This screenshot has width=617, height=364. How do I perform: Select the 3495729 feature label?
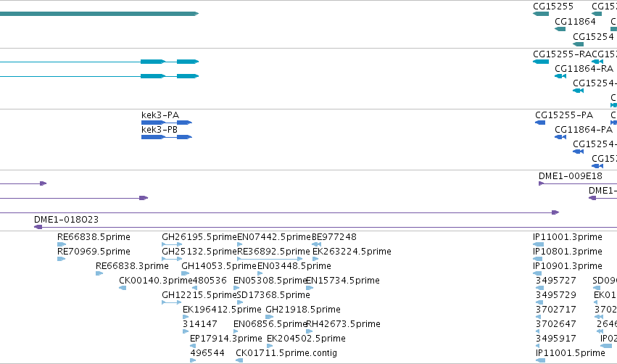click(x=556, y=295)
